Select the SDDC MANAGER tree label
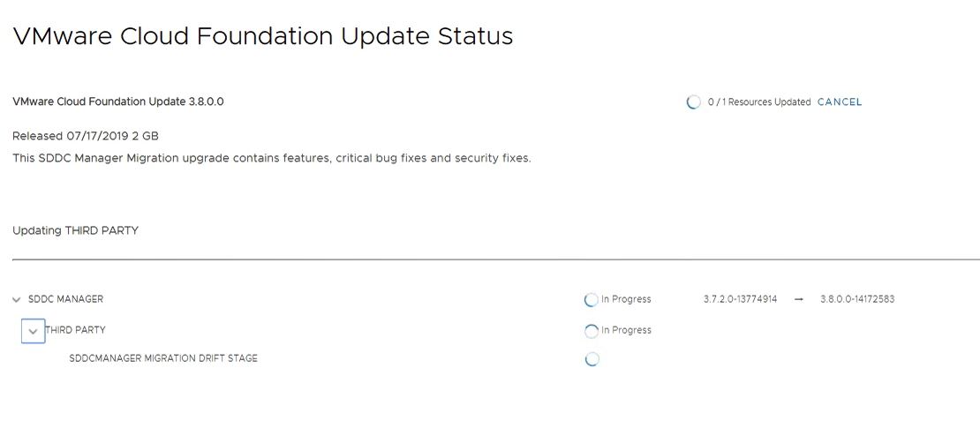 click(65, 299)
